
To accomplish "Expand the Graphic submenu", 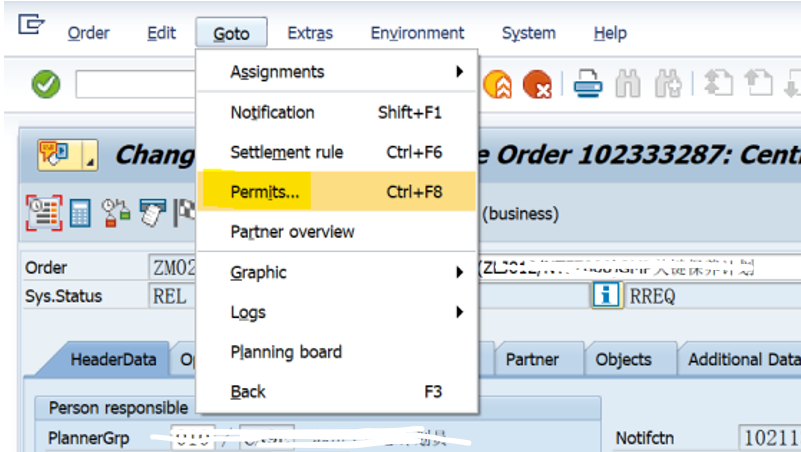I will [x=337, y=272].
